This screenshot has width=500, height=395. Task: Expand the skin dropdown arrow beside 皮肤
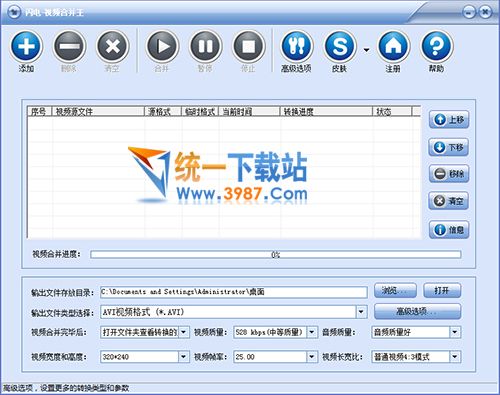click(x=366, y=50)
